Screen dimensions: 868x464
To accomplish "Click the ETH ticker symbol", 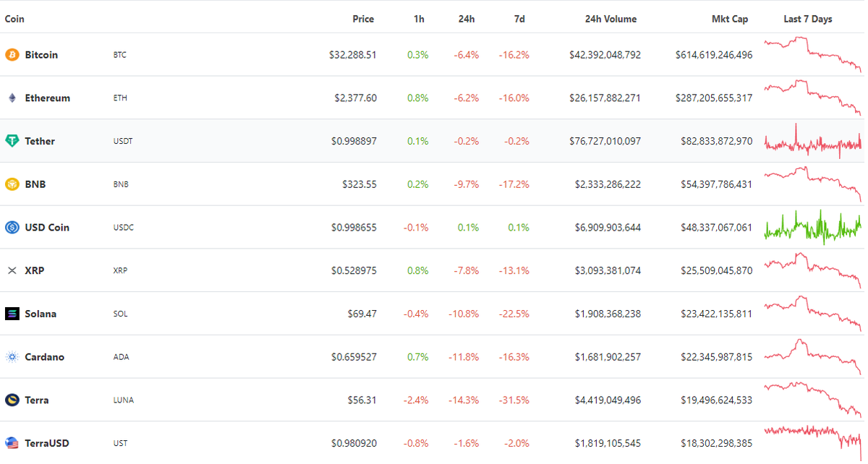I will point(120,98).
